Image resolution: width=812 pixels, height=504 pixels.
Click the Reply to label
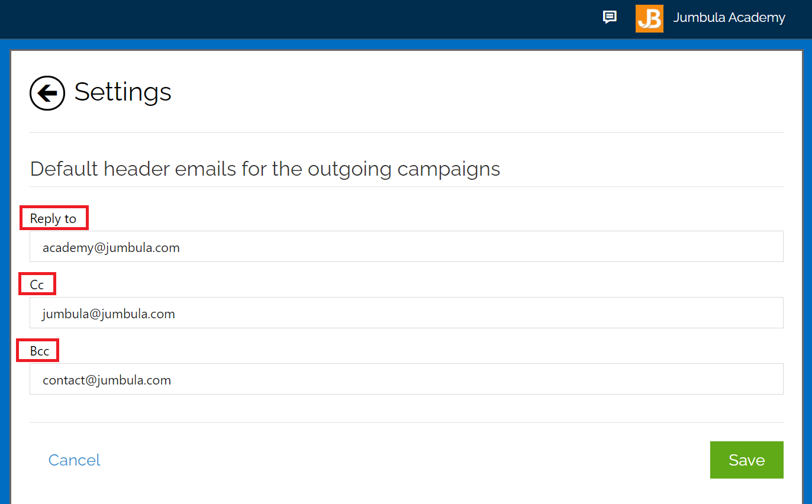point(53,218)
